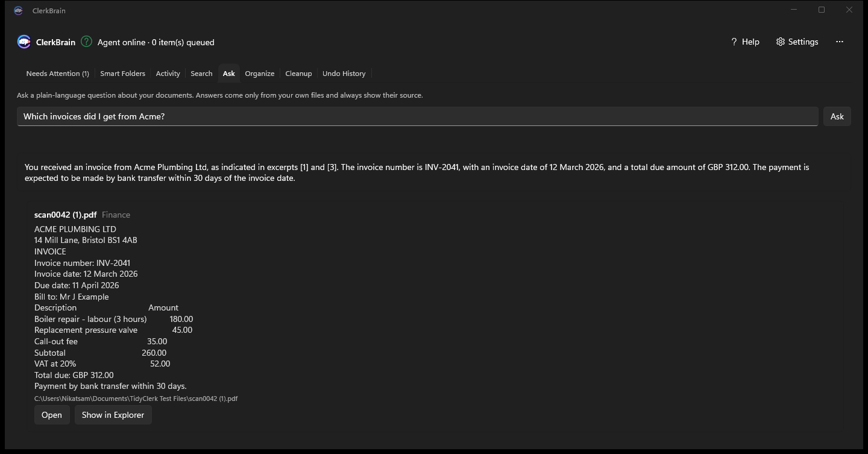The height and width of the screenshot is (454, 868).
Task: Go to the Search tab
Action: (x=201, y=74)
